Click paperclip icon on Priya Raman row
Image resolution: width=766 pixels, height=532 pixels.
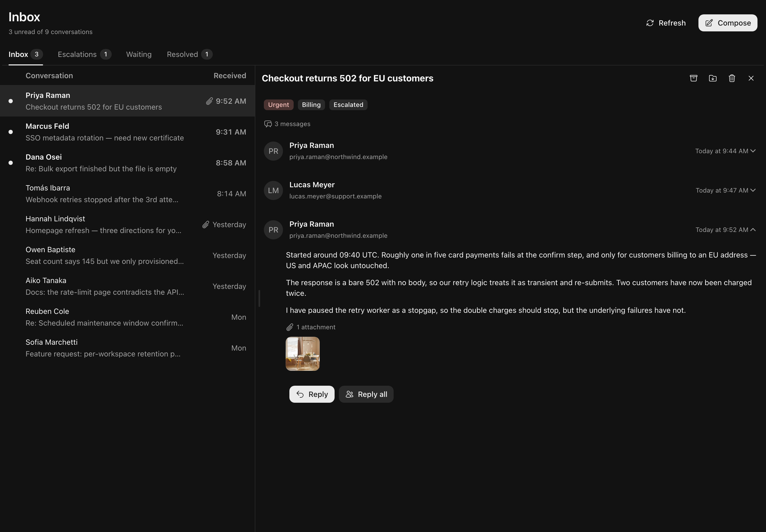[x=209, y=101]
